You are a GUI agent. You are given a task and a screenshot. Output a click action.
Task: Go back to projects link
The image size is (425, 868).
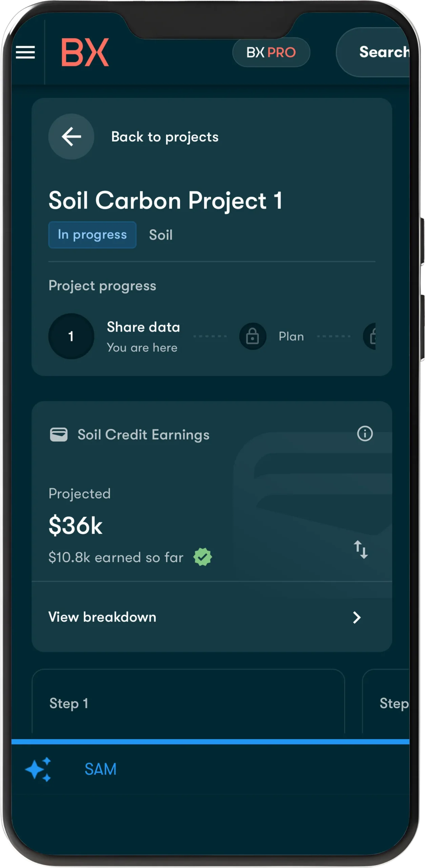pyautogui.click(x=165, y=137)
